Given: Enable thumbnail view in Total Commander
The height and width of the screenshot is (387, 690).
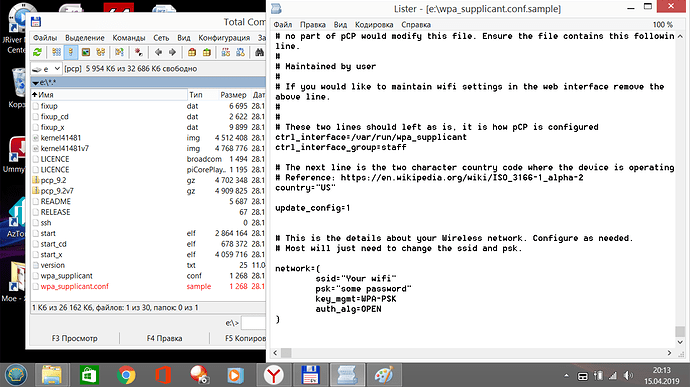Looking at the screenshot, I should point(86,52).
